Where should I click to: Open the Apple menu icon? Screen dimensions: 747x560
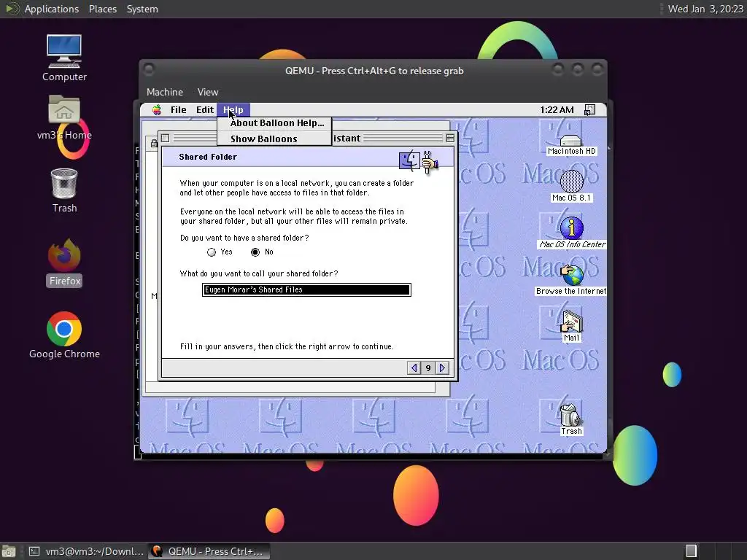157,110
